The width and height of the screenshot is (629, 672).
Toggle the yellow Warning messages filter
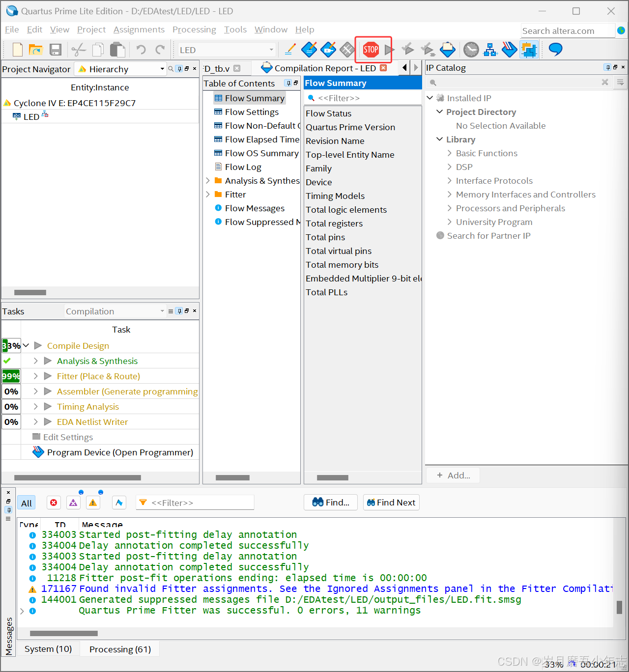(93, 503)
